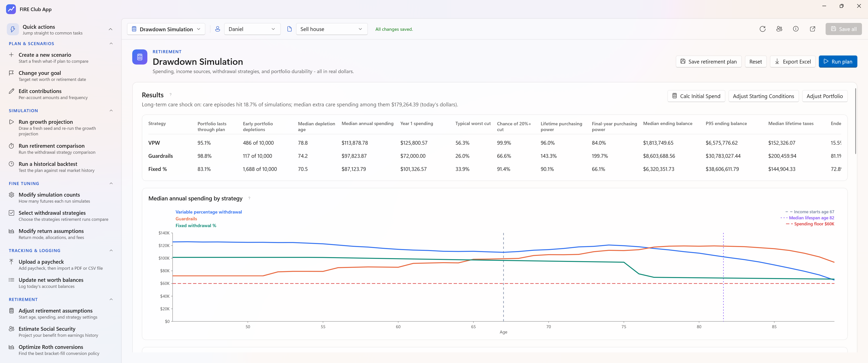Image resolution: width=868 pixels, height=363 pixels.
Task: Click the Reset button
Action: (755, 61)
